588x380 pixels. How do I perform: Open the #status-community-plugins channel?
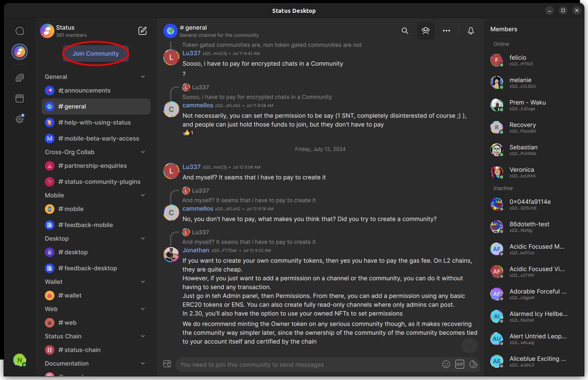pyautogui.click(x=96, y=182)
